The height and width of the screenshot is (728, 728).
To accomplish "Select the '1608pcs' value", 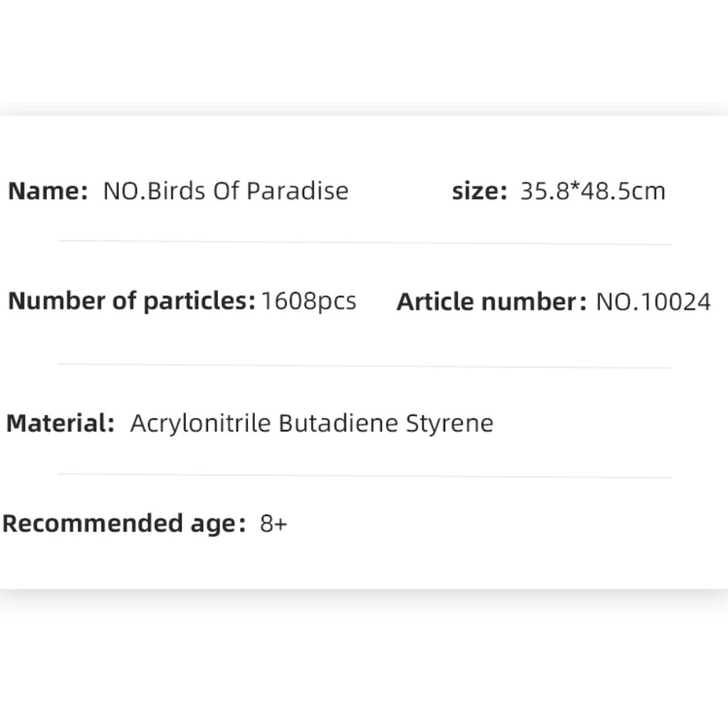I will coord(309,301).
